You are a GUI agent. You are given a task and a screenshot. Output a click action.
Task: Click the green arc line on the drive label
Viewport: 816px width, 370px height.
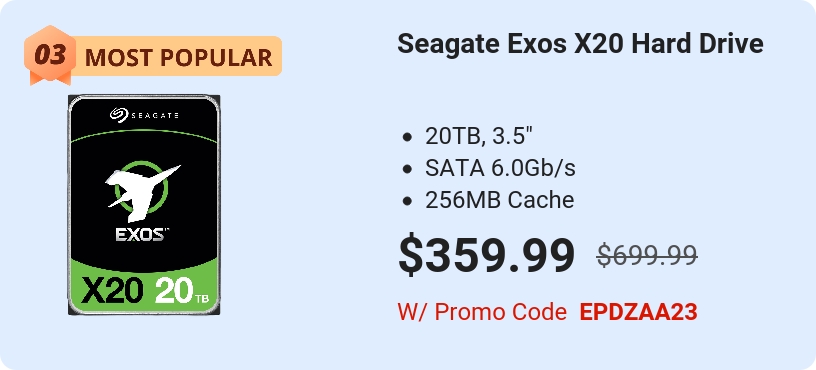tap(144, 135)
